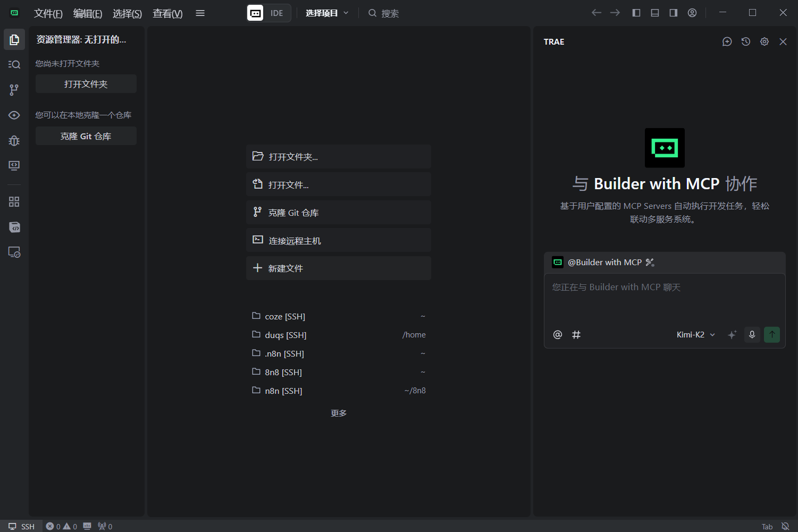Click errors and warnings count in status bar

click(61, 526)
